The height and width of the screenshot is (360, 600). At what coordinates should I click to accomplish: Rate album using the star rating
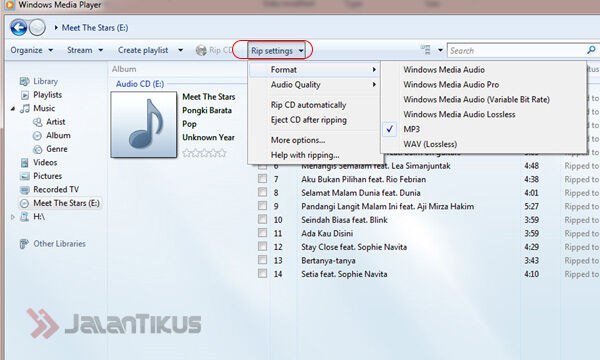point(204,153)
